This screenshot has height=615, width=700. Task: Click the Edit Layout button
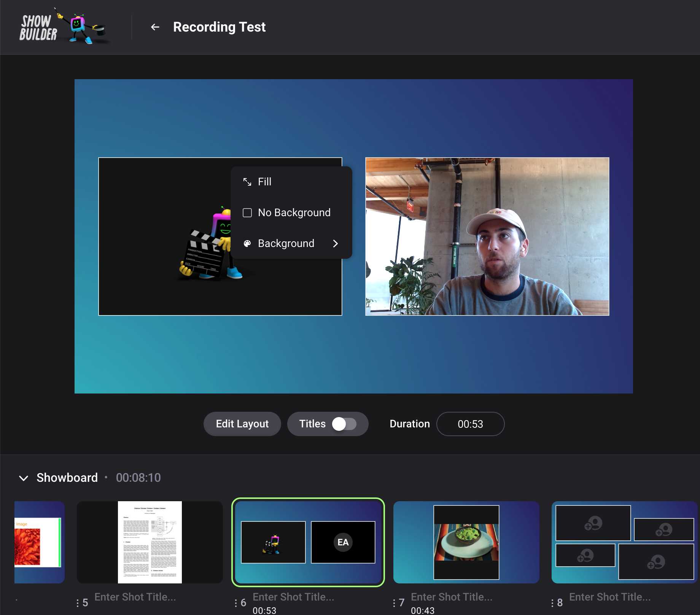(x=242, y=424)
